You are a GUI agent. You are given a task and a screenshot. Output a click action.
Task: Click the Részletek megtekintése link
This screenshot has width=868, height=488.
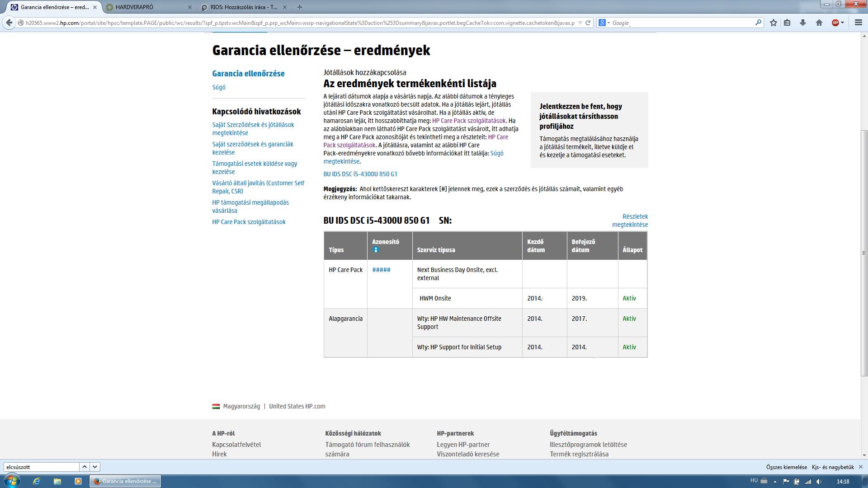click(x=630, y=221)
